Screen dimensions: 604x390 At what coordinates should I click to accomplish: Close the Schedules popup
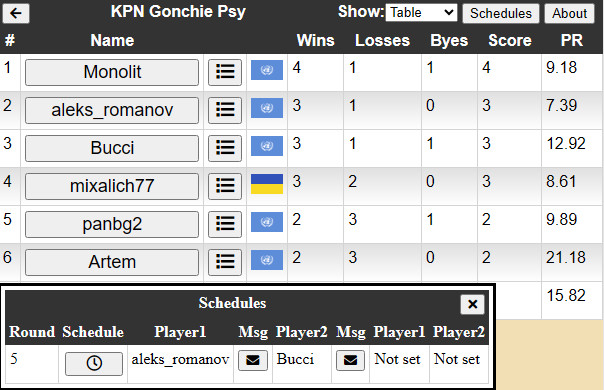(x=473, y=304)
